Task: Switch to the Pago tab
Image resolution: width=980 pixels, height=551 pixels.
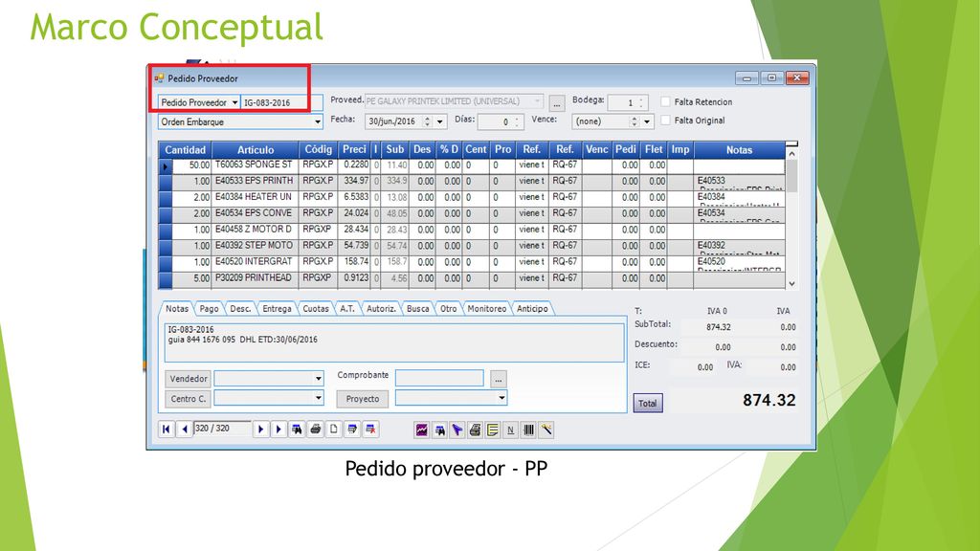Action: (x=209, y=309)
